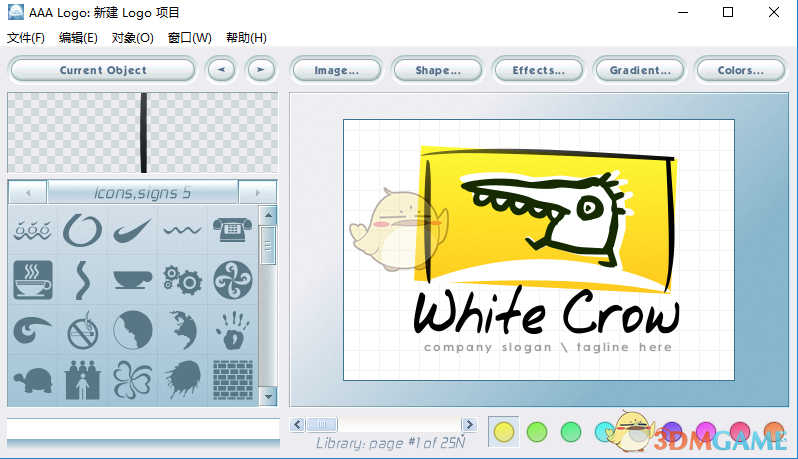
Task: Open the 编辑(E) menu
Action: 78,38
